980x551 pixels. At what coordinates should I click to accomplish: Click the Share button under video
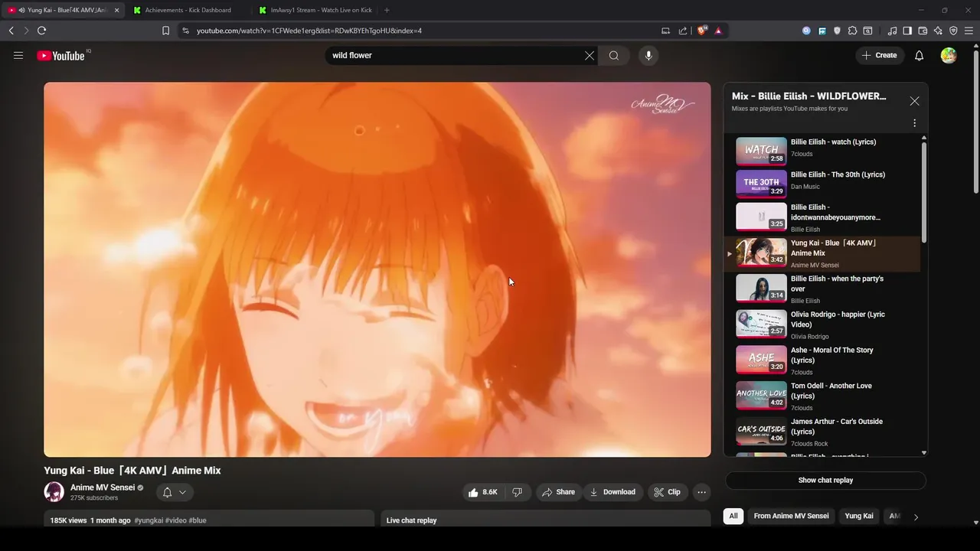[x=558, y=492]
